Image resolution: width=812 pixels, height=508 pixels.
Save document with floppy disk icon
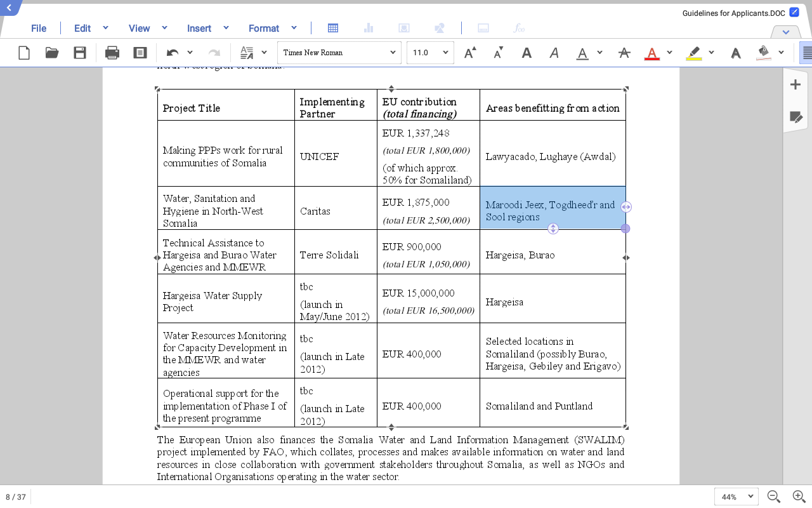point(80,53)
